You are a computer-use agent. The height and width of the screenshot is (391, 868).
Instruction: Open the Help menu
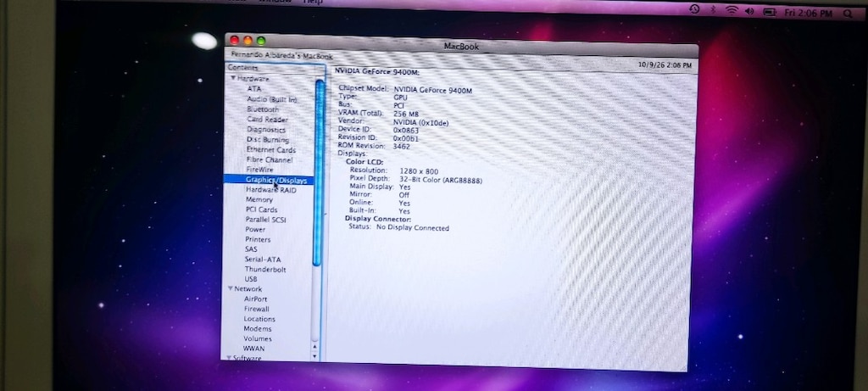[x=313, y=2]
